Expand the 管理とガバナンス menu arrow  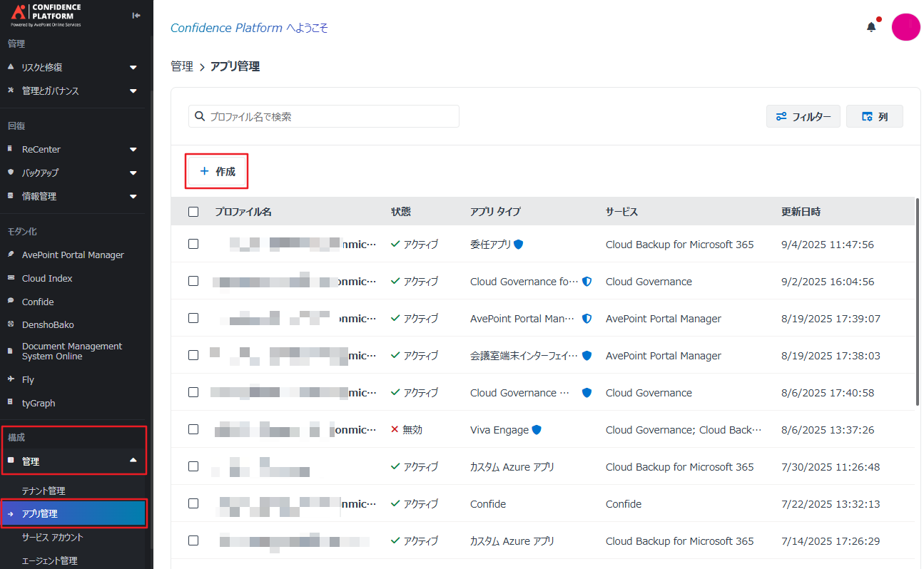coord(133,91)
